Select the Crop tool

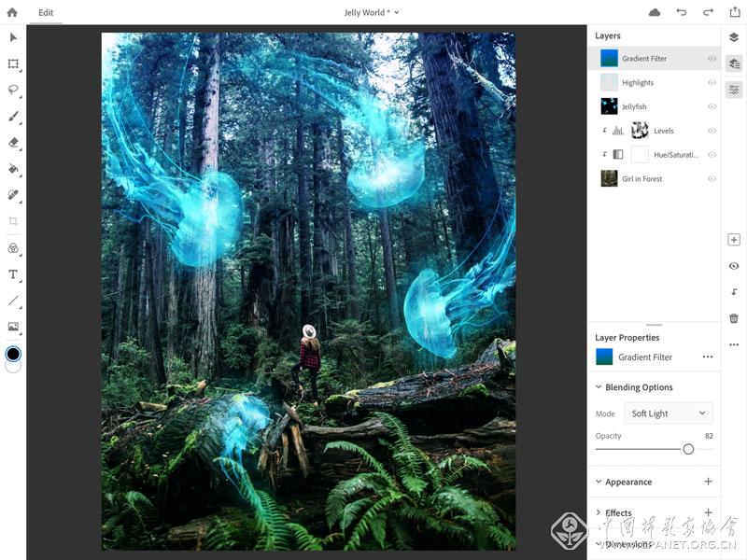pos(13,221)
